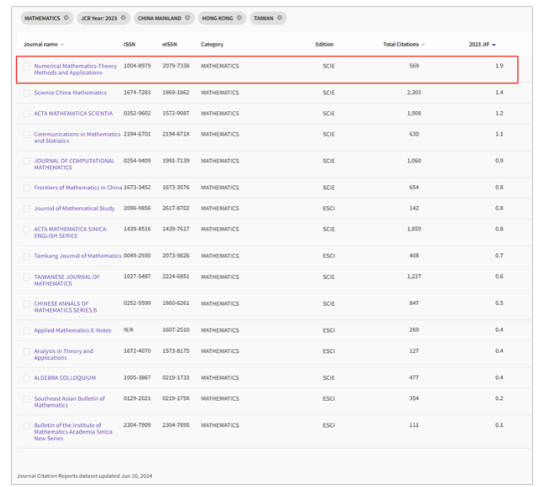
Task: Select eISSN value 2079-7338
Action: pos(176,66)
